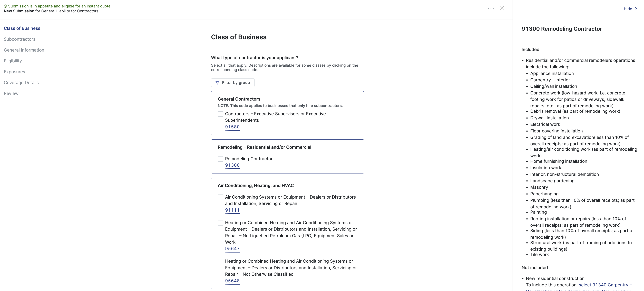Screen dimensions: 644x291
Task: Collapse side panel using the chevron arrow
Action: 636,9
